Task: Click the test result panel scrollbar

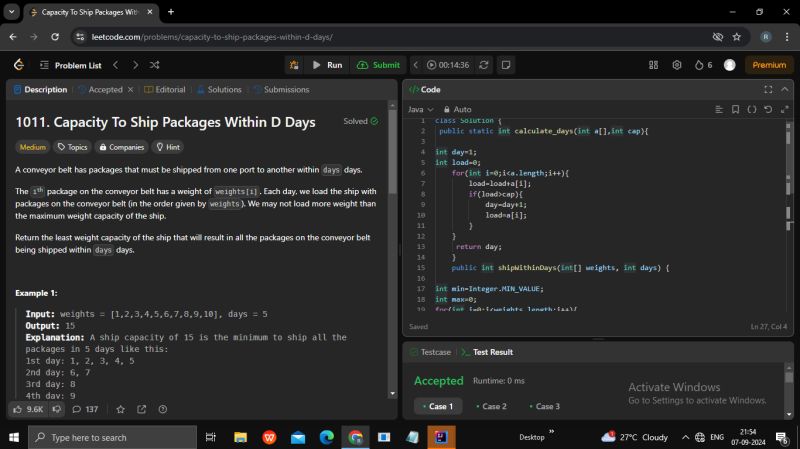Action: coord(789,378)
